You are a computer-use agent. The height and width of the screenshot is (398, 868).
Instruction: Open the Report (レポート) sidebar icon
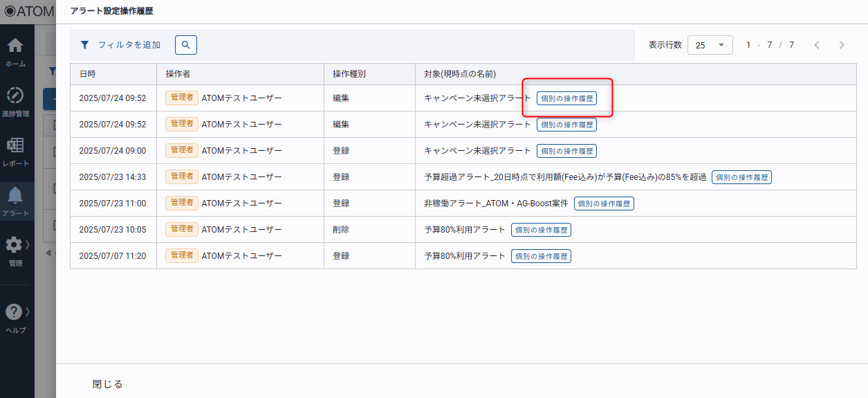click(15, 147)
